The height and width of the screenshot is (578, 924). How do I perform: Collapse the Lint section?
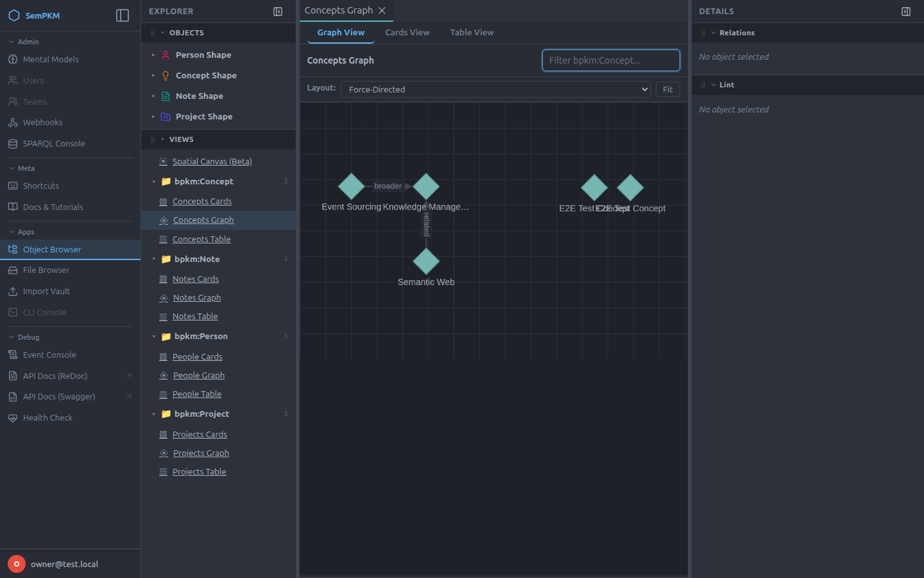coord(714,85)
